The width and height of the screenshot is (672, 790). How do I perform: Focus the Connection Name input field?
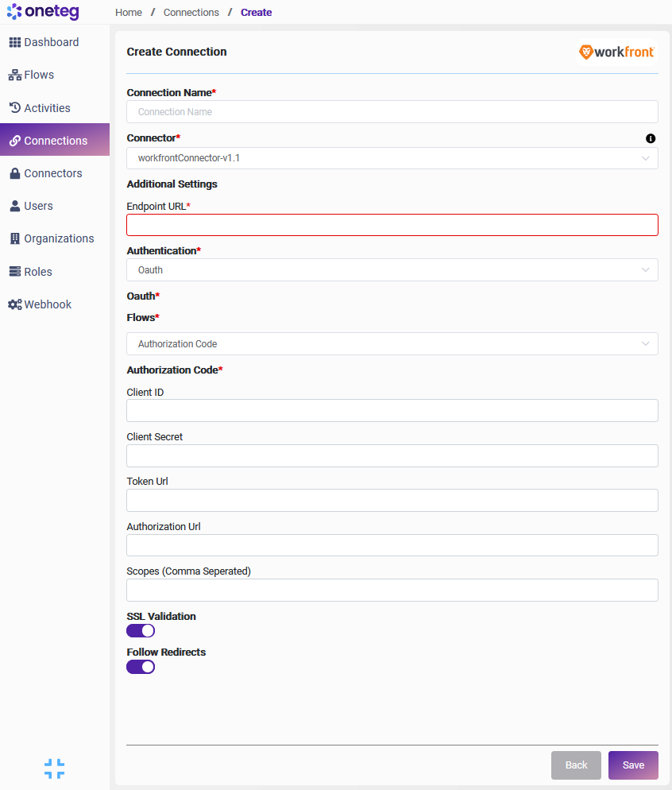pos(392,112)
